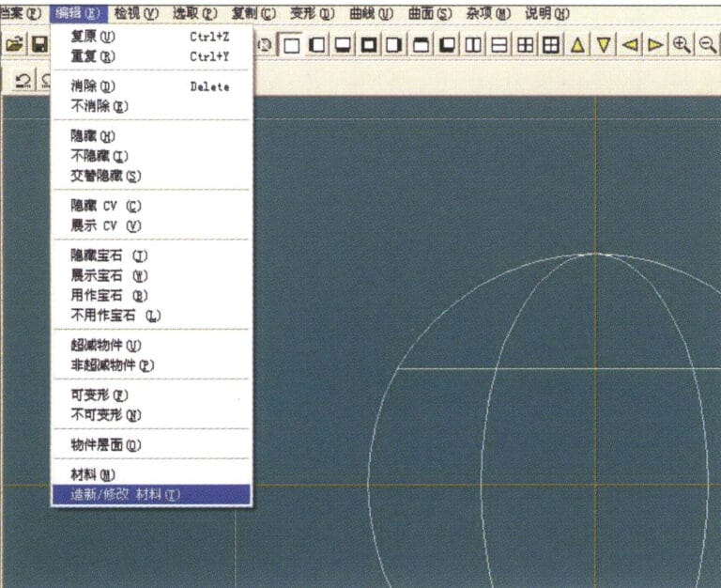The image size is (721, 588).
Task: Select the thick-bordered square view icon
Action: (369, 45)
